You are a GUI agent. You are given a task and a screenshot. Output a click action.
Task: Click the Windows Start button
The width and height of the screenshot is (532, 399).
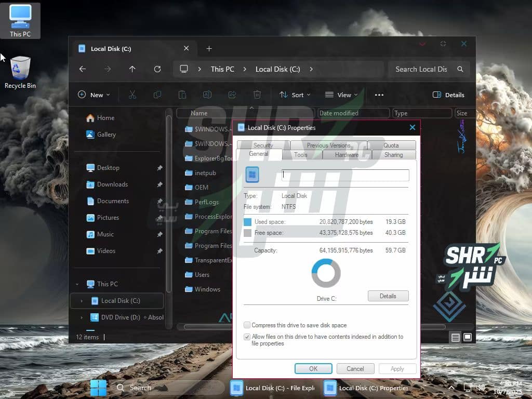point(98,388)
